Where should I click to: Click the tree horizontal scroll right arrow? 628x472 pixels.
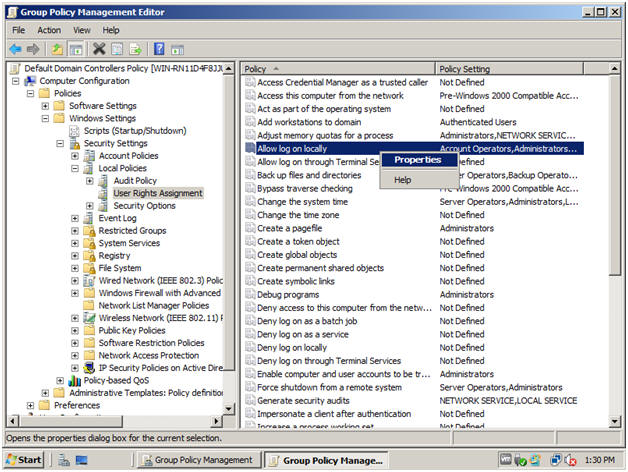point(216,421)
